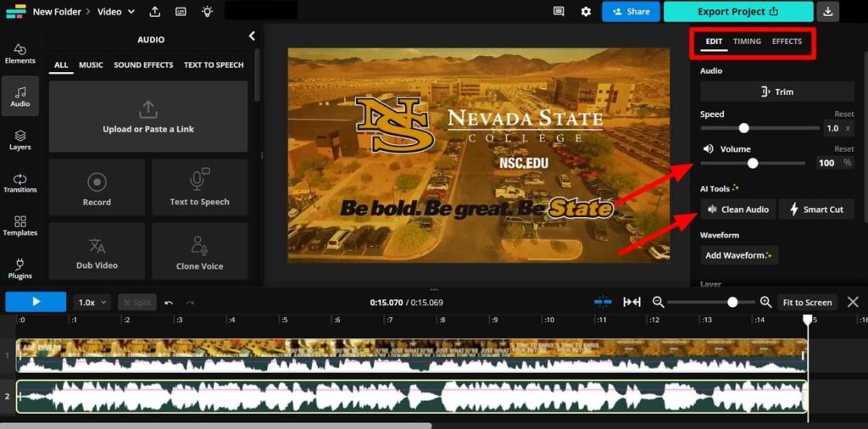Open the Plugins sidebar panel
The height and width of the screenshot is (429, 868).
(20, 269)
